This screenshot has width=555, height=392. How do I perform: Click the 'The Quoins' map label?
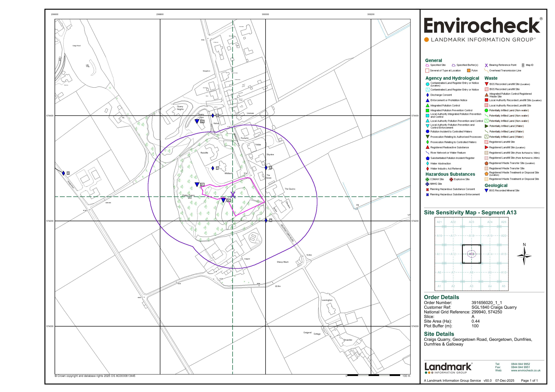(x=290, y=189)
